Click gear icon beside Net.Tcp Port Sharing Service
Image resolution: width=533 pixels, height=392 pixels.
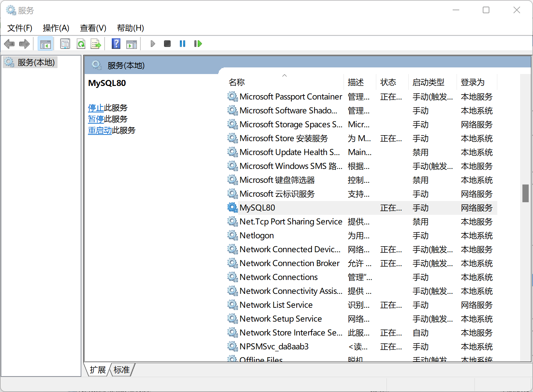(232, 221)
